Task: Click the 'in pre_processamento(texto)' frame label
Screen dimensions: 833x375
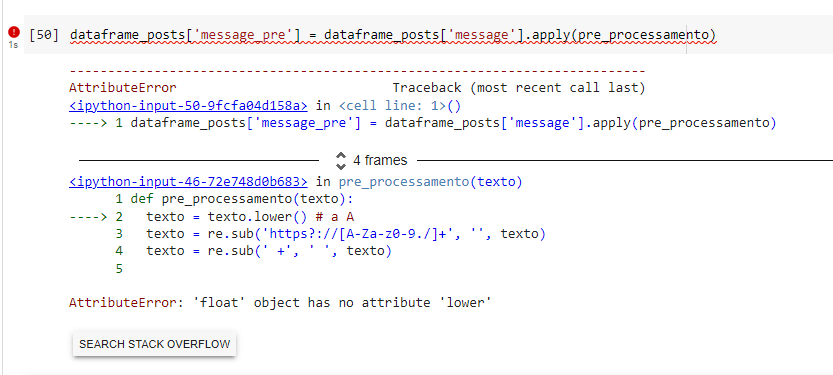Action: click(420, 182)
